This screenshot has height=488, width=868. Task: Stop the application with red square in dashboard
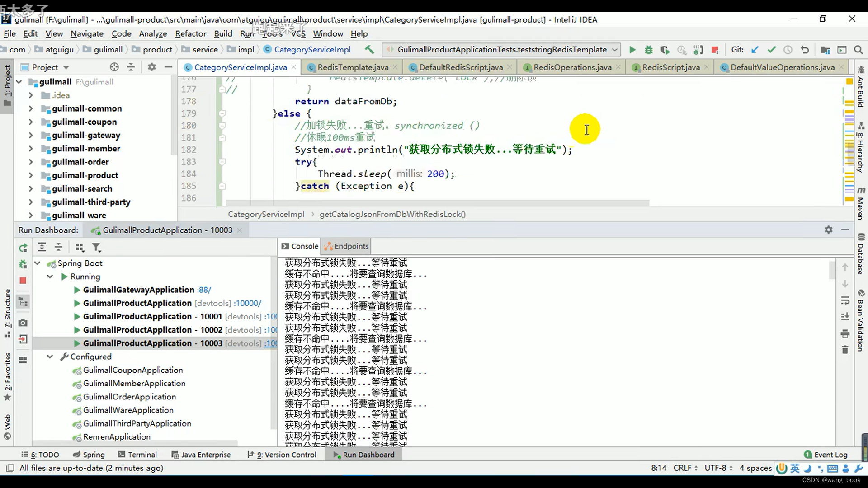coord(23,281)
